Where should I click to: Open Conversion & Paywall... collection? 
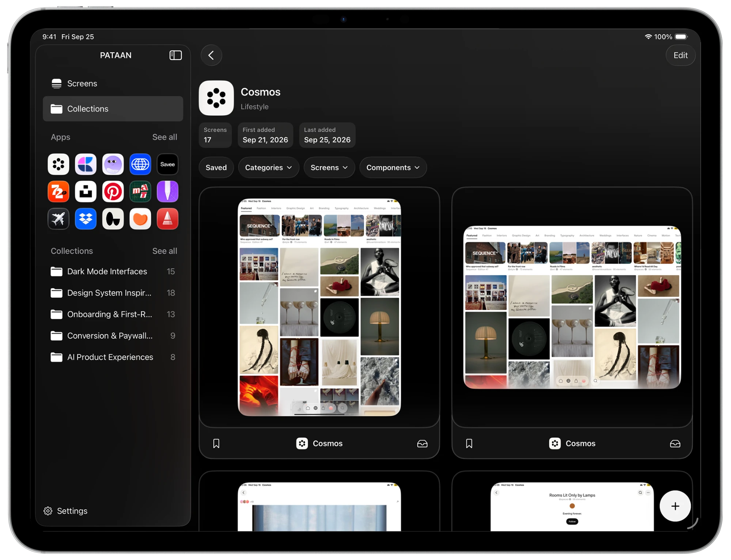tap(113, 336)
